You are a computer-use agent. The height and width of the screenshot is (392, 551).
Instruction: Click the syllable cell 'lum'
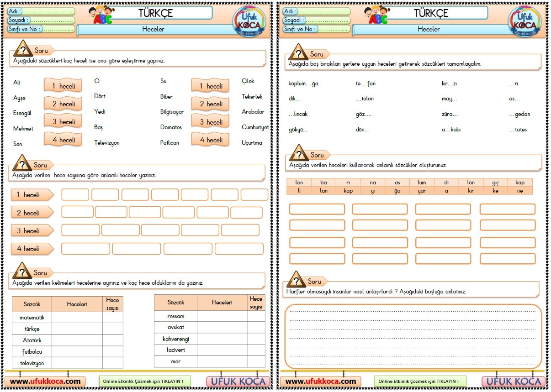[422, 182]
